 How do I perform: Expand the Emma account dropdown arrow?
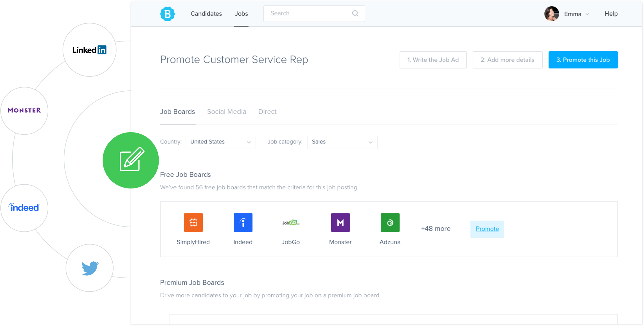pos(587,14)
